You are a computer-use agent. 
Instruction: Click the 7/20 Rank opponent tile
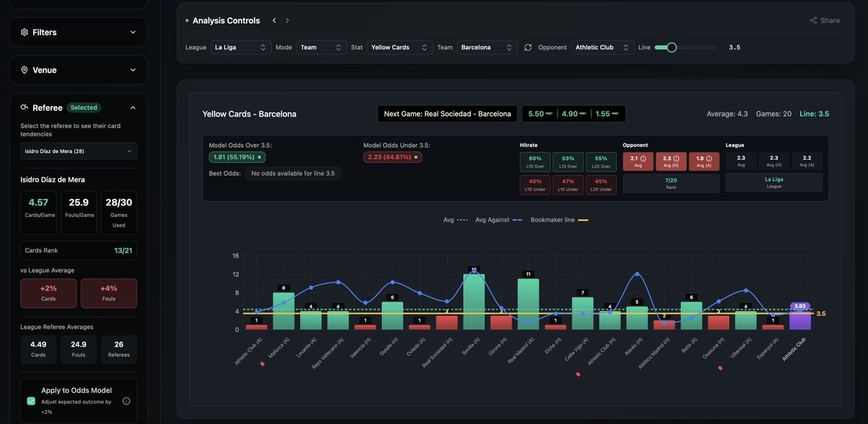671,183
